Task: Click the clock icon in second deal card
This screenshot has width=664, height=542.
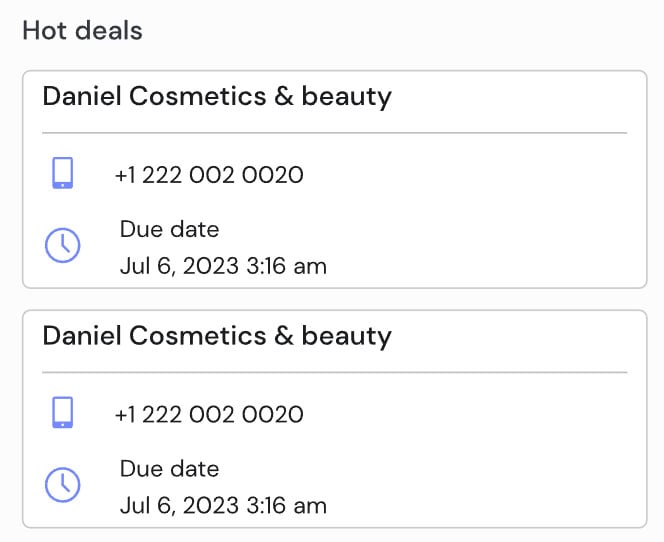Action: (63, 485)
